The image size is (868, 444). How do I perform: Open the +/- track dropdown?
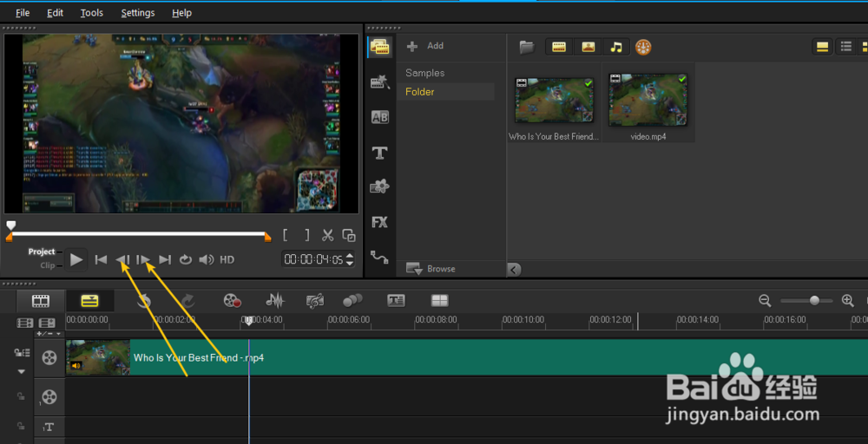(x=49, y=334)
